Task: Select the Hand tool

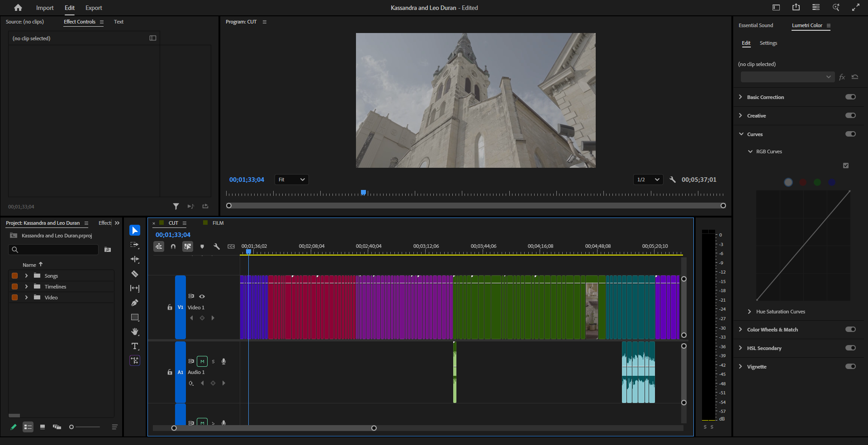Action: click(x=135, y=332)
